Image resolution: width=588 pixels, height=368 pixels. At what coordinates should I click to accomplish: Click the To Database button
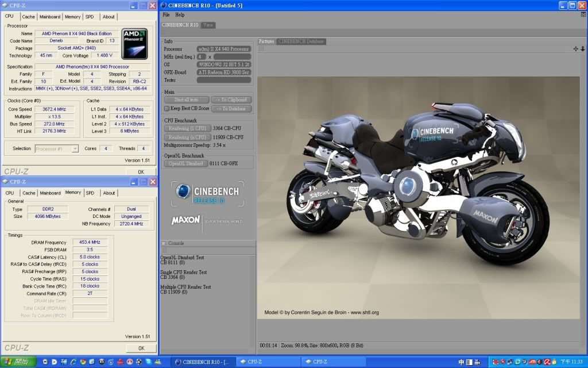tap(231, 109)
